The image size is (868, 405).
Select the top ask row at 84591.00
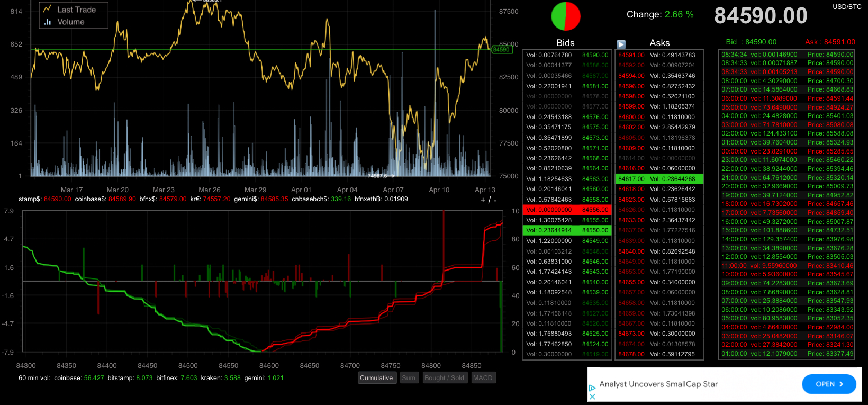(659, 55)
